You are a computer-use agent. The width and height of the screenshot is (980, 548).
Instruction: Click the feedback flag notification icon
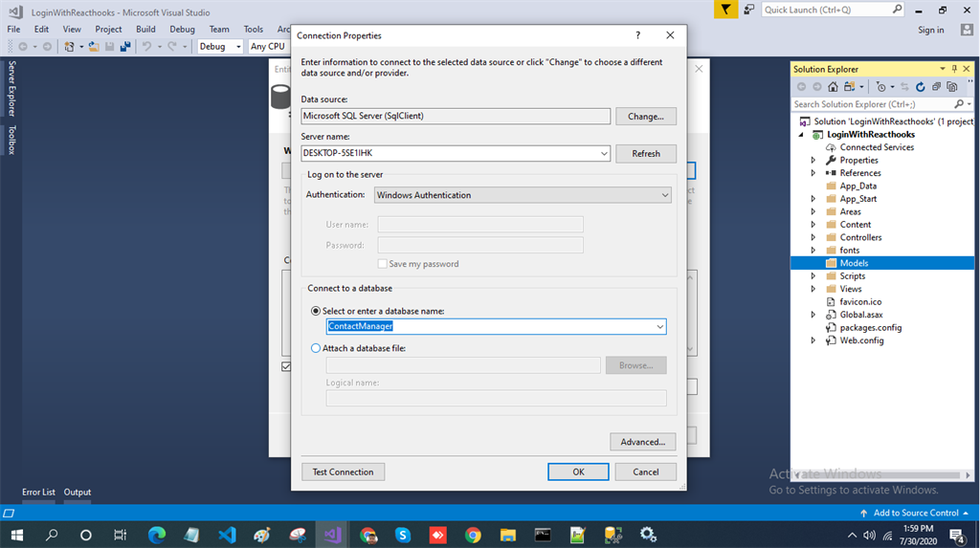point(725,10)
